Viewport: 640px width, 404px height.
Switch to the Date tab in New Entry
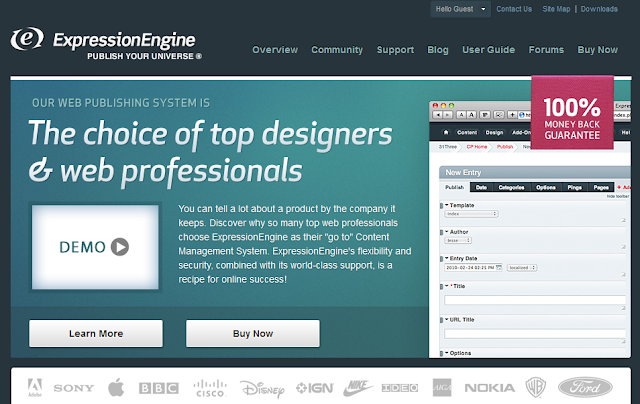click(481, 187)
